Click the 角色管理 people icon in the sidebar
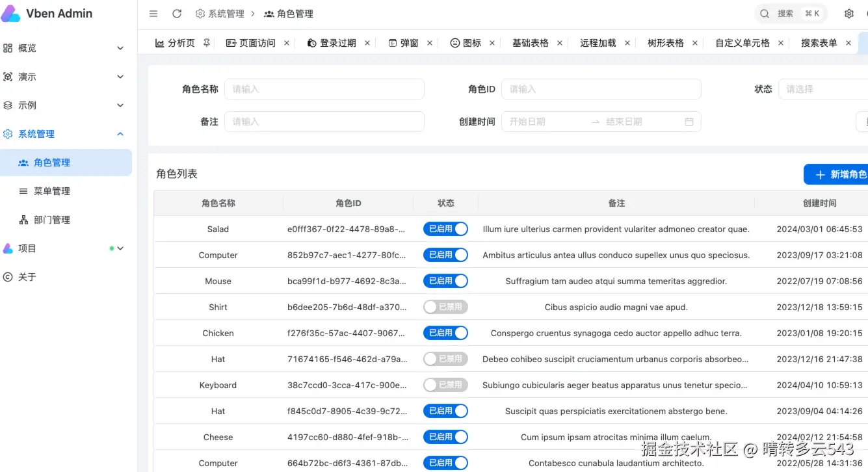The height and width of the screenshot is (472, 868). click(23, 163)
